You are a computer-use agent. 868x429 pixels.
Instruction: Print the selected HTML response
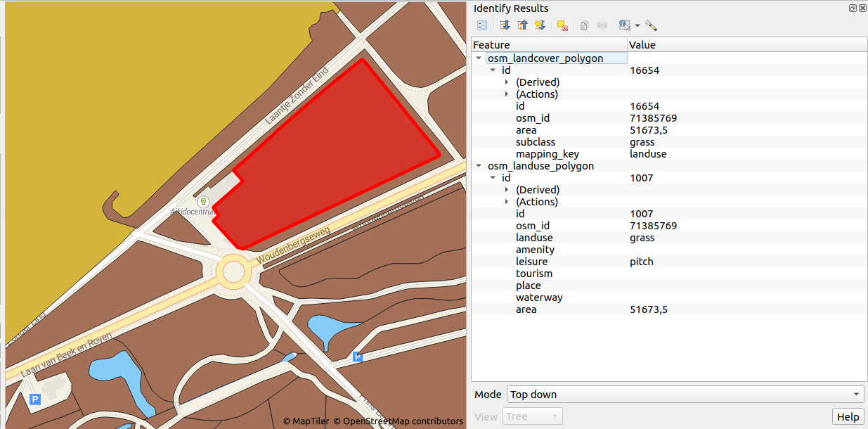[x=602, y=25]
